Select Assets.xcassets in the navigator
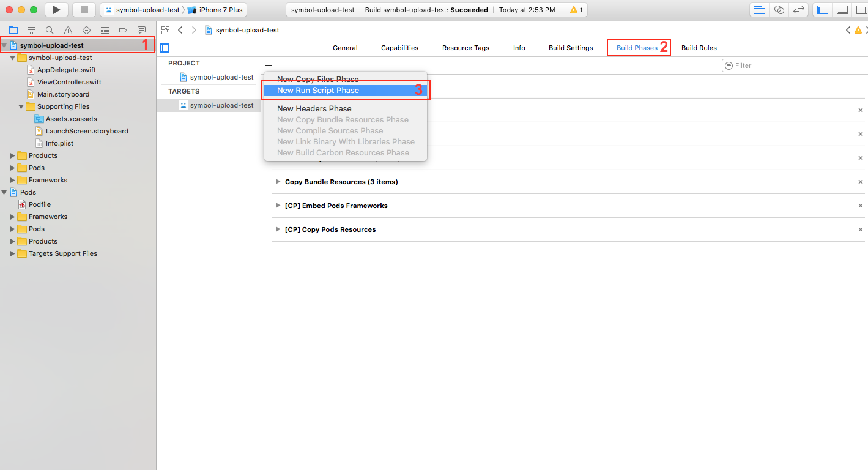This screenshot has height=470, width=868. coord(71,119)
